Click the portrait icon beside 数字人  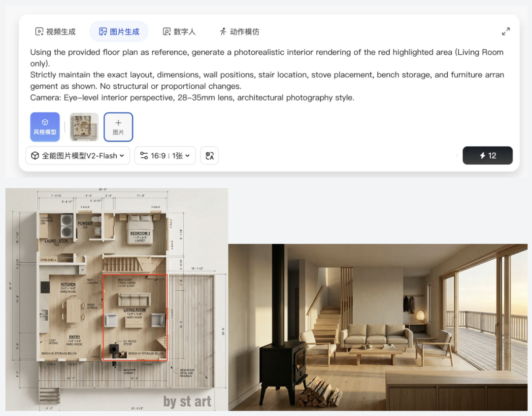point(166,32)
